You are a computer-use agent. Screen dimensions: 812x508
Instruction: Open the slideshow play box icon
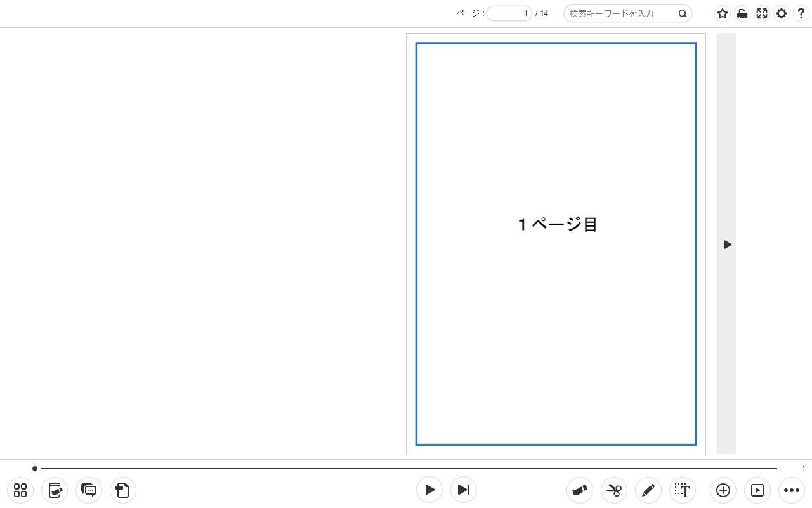tap(757, 490)
